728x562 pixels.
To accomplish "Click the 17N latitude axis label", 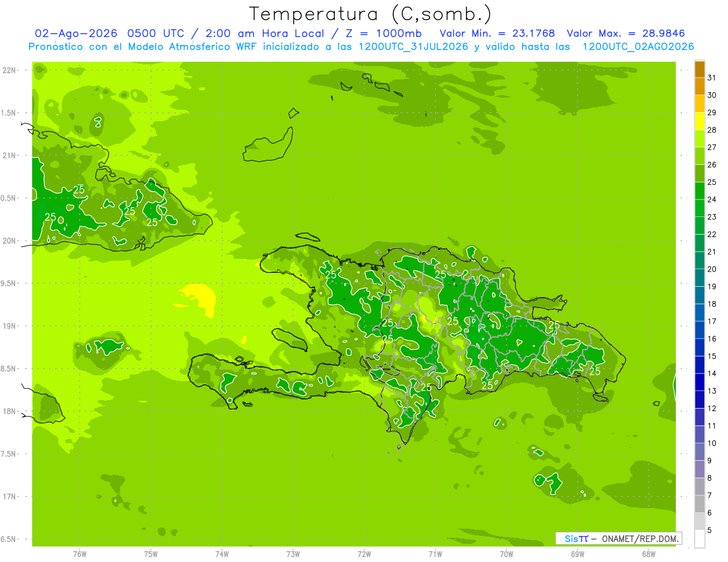I will pos(10,497).
